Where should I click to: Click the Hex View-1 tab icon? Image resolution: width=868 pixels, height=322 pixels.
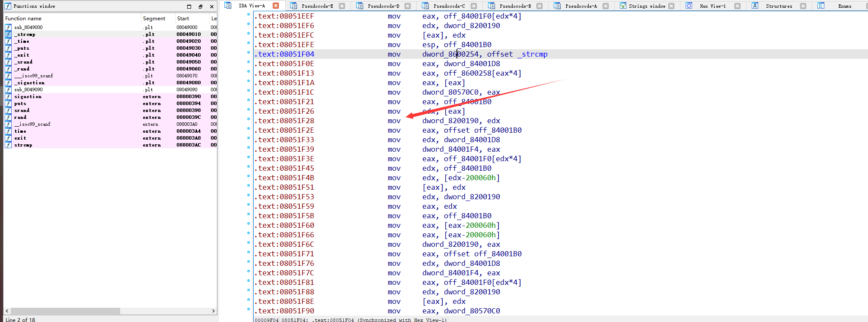point(689,6)
